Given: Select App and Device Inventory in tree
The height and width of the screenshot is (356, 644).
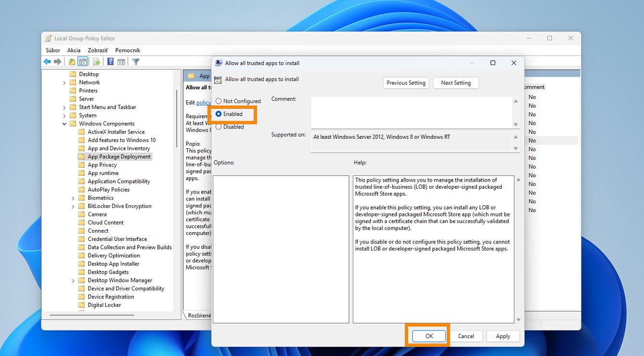Looking at the screenshot, I should tap(119, 148).
